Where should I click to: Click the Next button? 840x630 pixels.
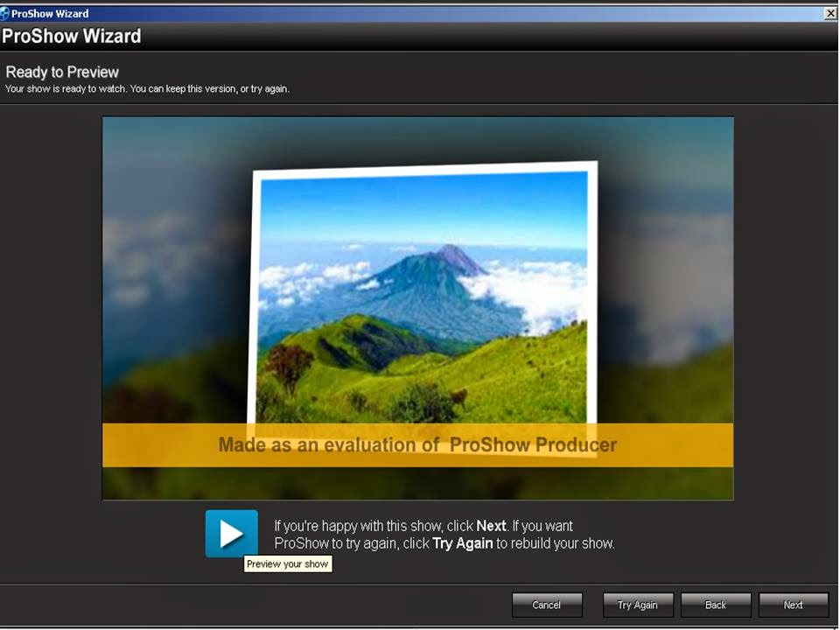[794, 605]
